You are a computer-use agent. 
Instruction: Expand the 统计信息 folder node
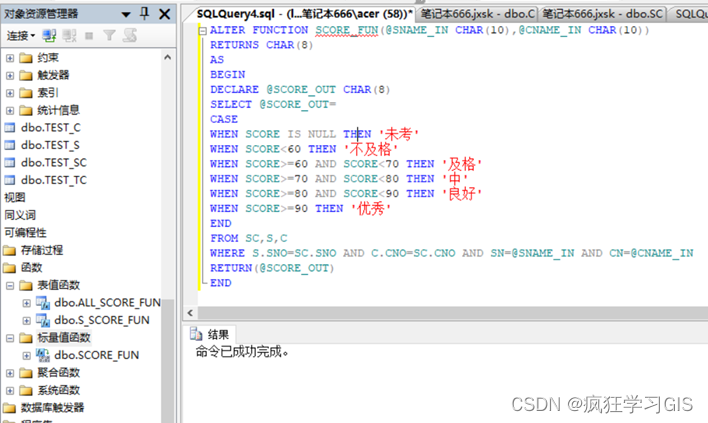tap(10, 111)
